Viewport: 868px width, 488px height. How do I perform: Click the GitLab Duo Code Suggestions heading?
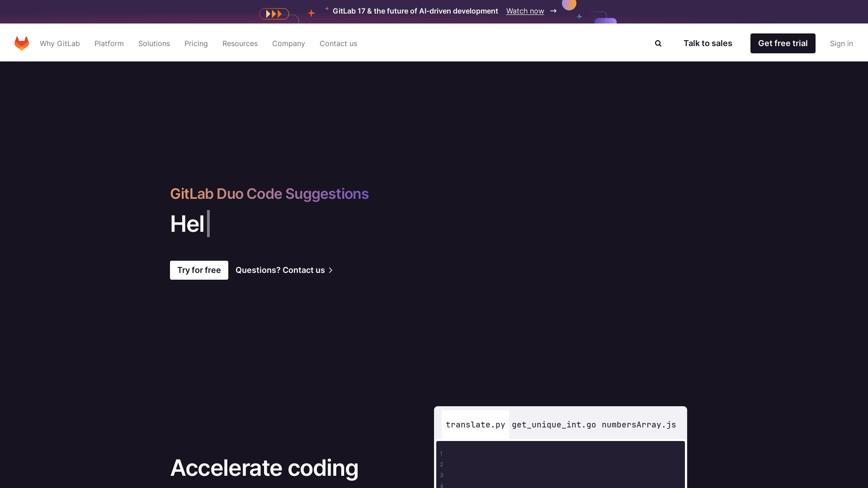(269, 194)
